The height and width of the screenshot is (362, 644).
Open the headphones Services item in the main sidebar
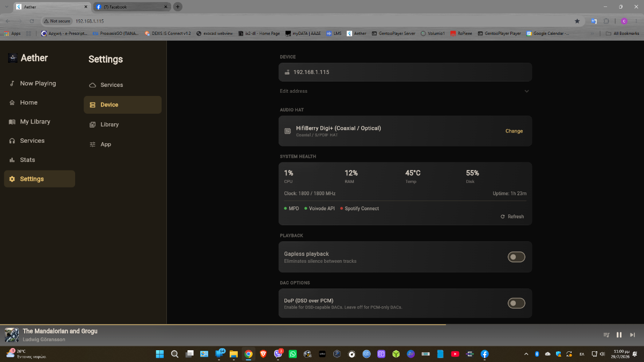(x=39, y=141)
